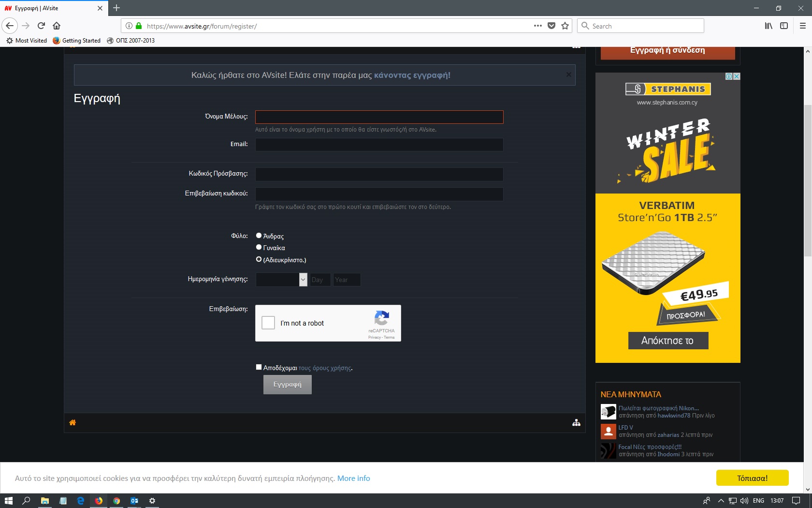This screenshot has width=812, height=508.
Task: Open the Most Visited bookmarks item
Action: click(27, 41)
